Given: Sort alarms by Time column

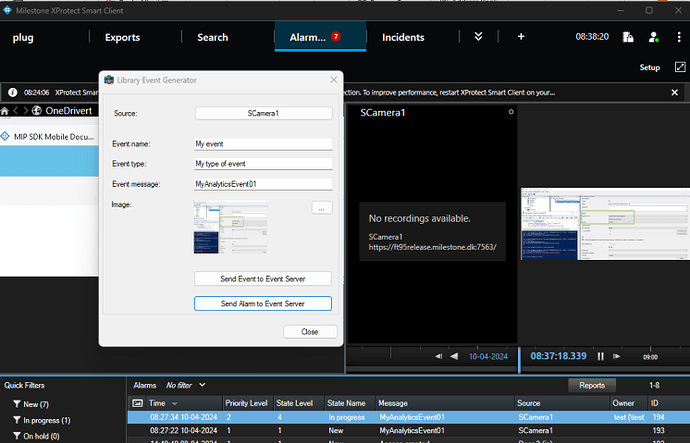Looking at the screenshot, I should tap(184, 403).
